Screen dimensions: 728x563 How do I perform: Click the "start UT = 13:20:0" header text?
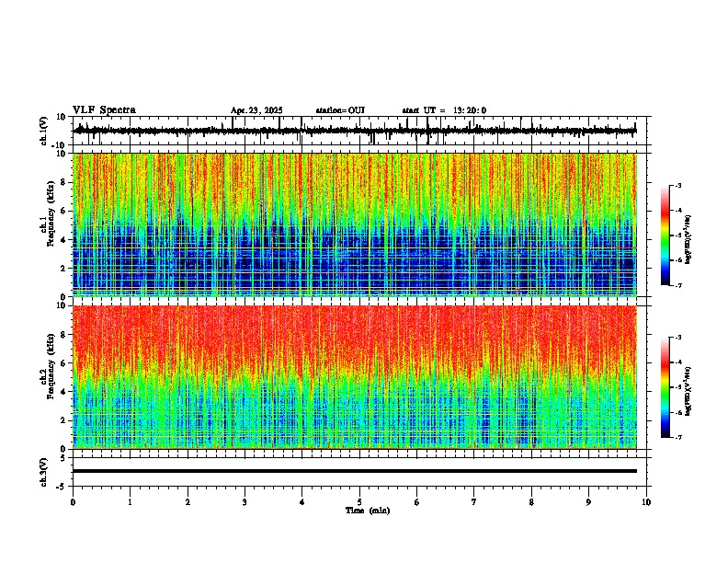(x=444, y=110)
